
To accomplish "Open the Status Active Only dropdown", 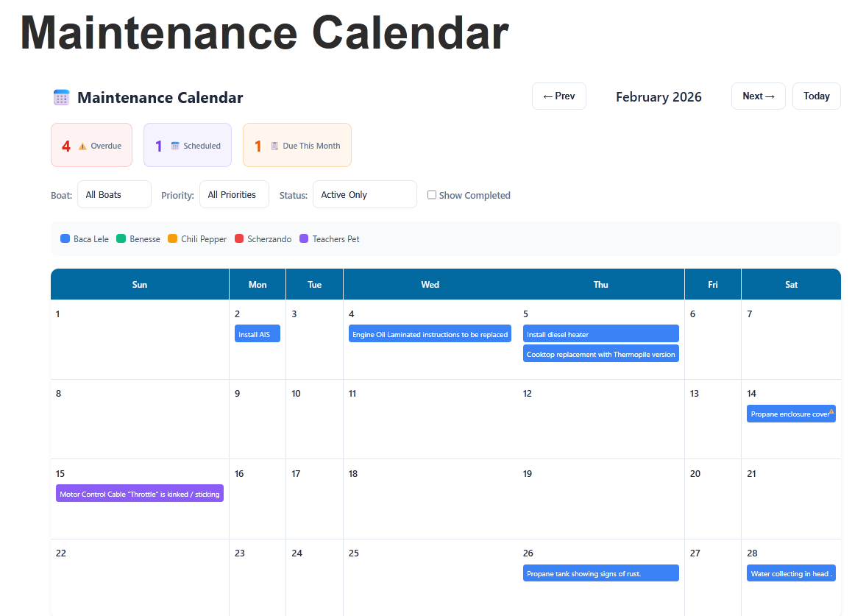I will pos(364,195).
